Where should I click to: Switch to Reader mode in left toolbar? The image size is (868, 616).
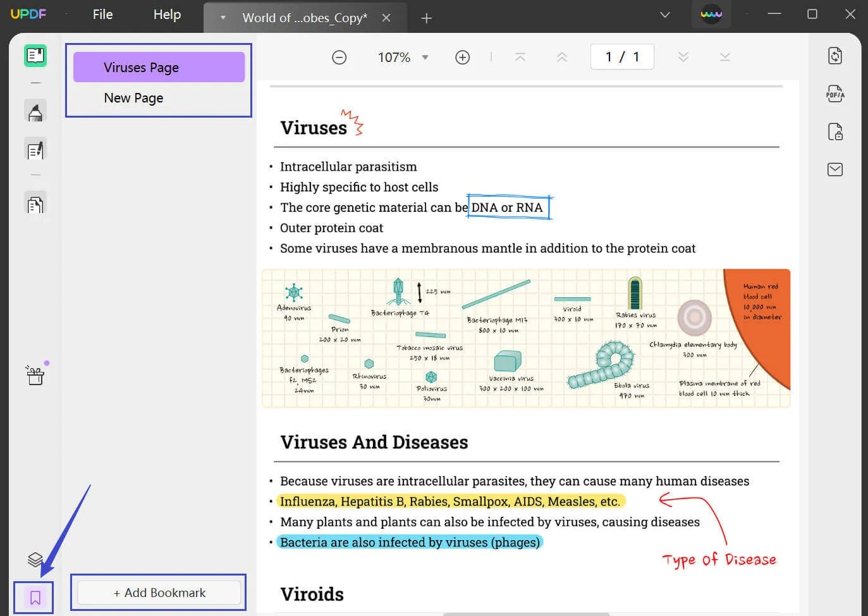coord(35,55)
